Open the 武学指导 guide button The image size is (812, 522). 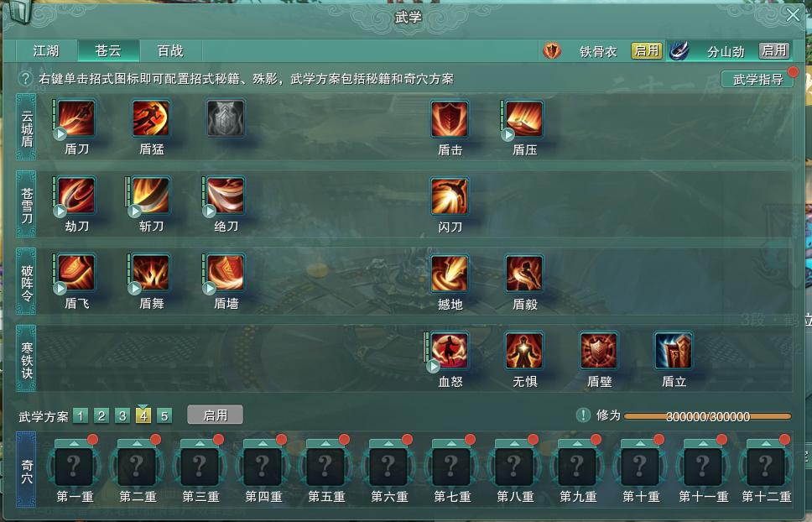757,79
